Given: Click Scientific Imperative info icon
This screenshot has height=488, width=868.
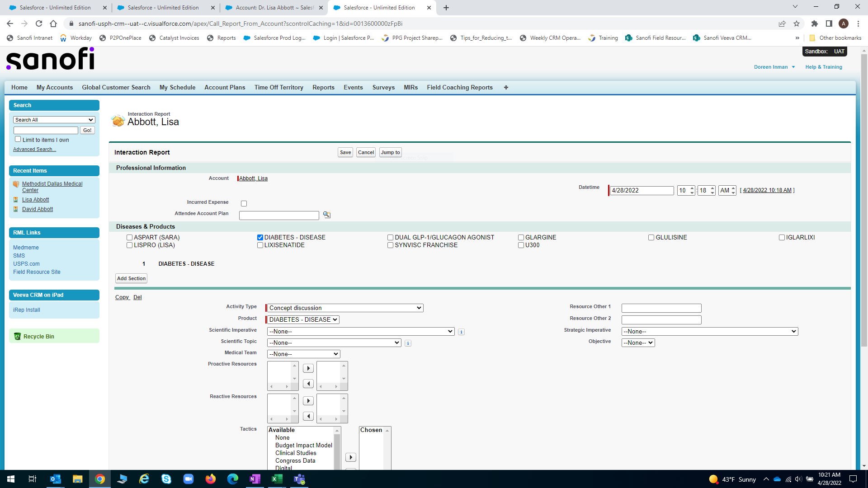Looking at the screenshot, I should pos(461,332).
